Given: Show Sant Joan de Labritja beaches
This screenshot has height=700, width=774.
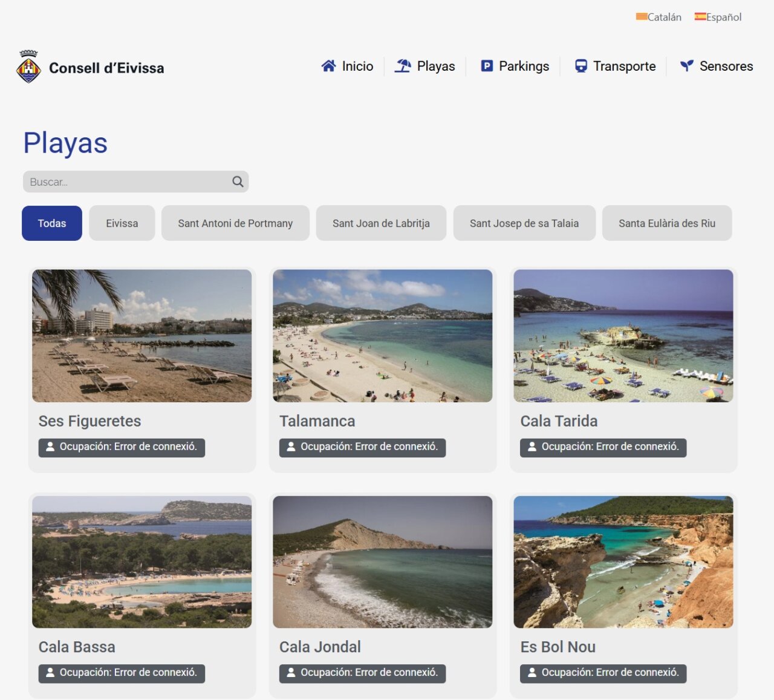Looking at the screenshot, I should tap(381, 223).
